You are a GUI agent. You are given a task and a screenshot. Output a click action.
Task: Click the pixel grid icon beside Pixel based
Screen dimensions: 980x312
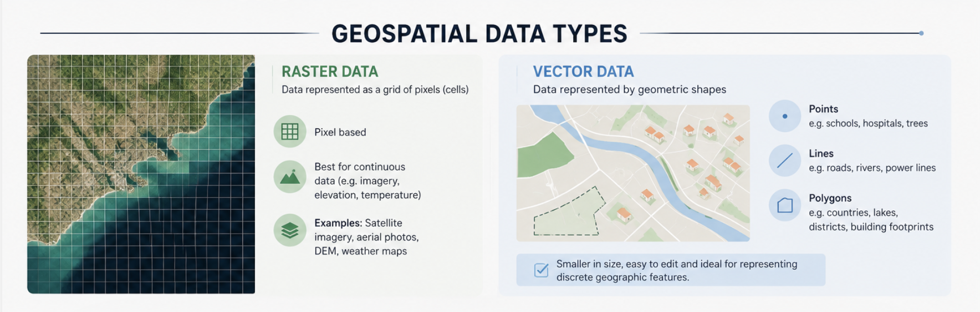point(290,132)
